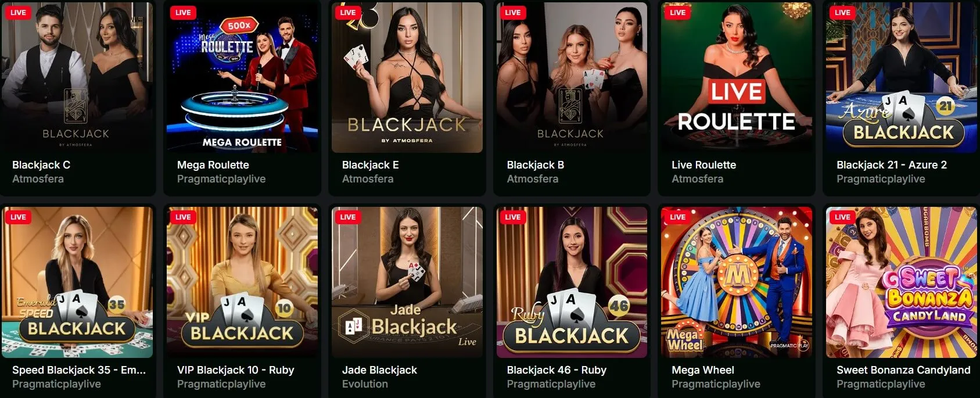Open Sweet Bonanza Candyland thumbnail

click(902, 282)
